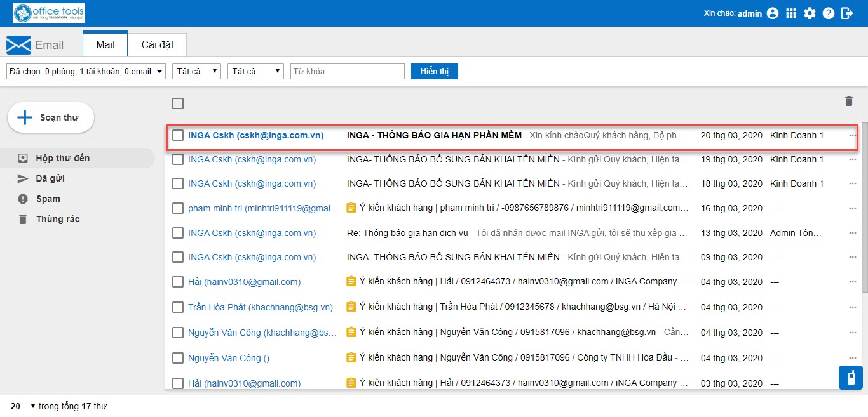Open the Đã chọn account selection dropdown
Screen dimensions: 868x417
pos(86,71)
